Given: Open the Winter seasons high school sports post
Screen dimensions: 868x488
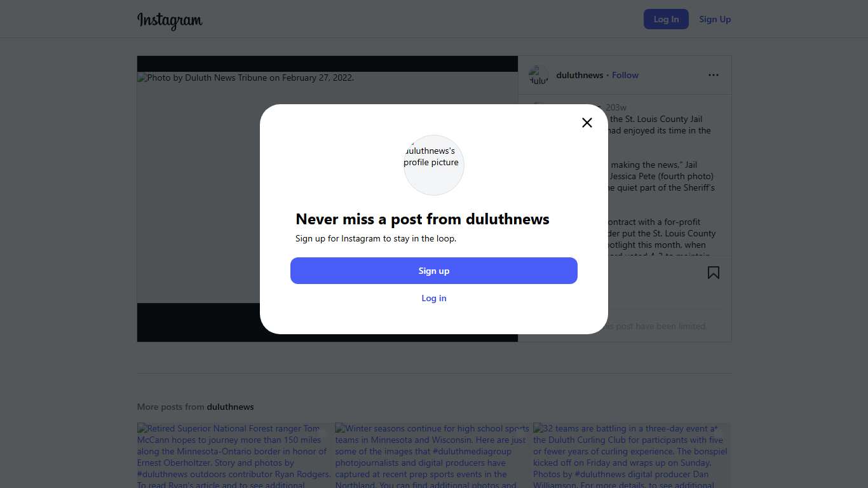Looking at the screenshot, I should pos(433,455).
